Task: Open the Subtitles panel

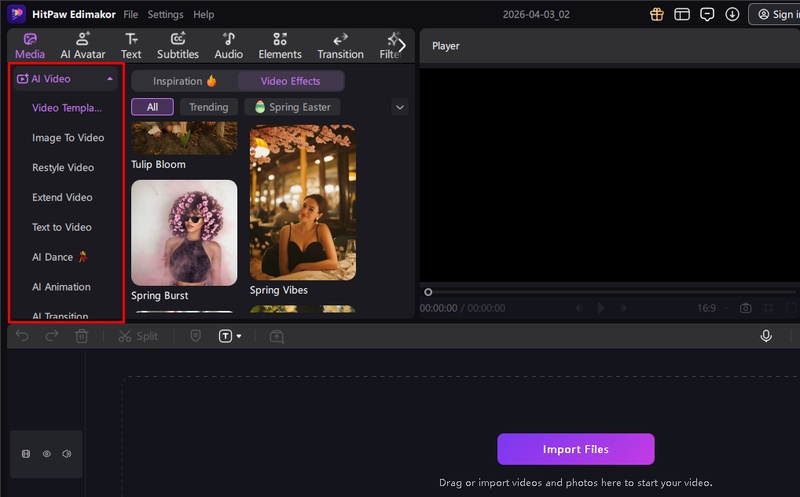Action: (178, 46)
